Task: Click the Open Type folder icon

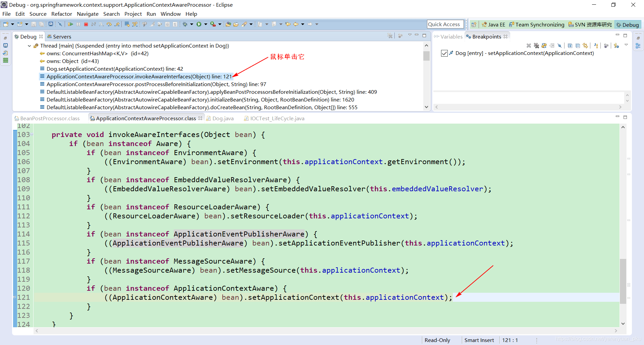Action: click(228, 24)
